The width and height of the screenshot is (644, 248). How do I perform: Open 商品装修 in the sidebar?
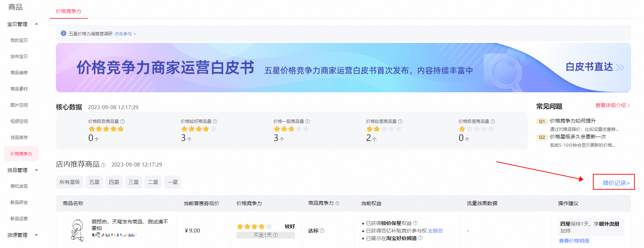[19, 73]
